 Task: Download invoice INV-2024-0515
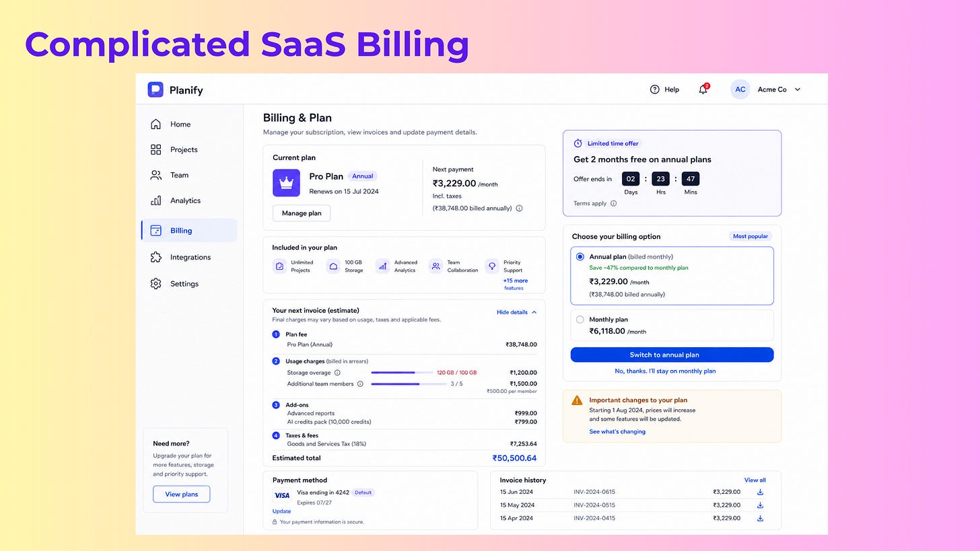pyautogui.click(x=760, y=505)
